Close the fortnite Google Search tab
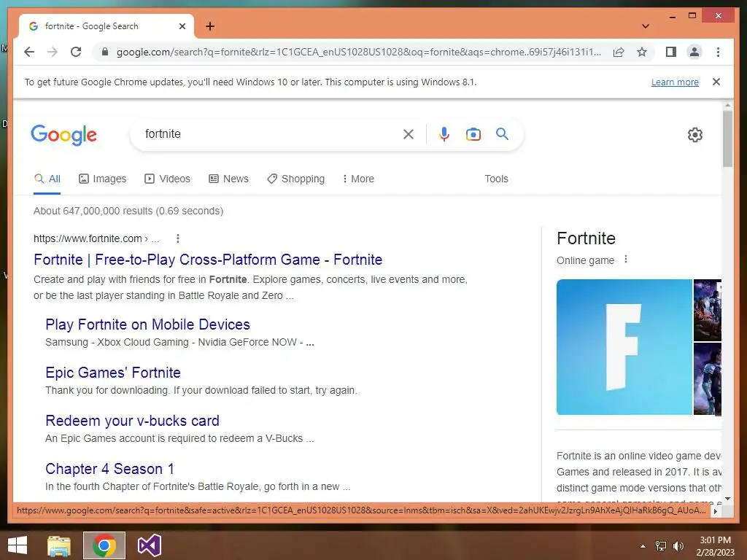This screenshot has height=560, width=747. 182,26
